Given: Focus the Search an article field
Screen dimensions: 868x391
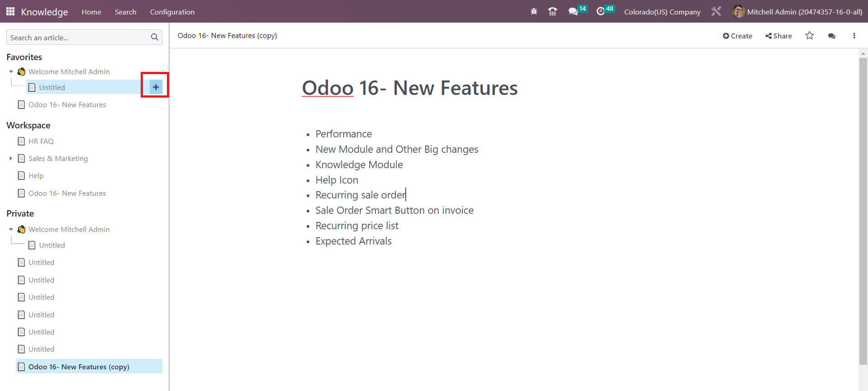Looking at the screenshot, I should point(80,38).
